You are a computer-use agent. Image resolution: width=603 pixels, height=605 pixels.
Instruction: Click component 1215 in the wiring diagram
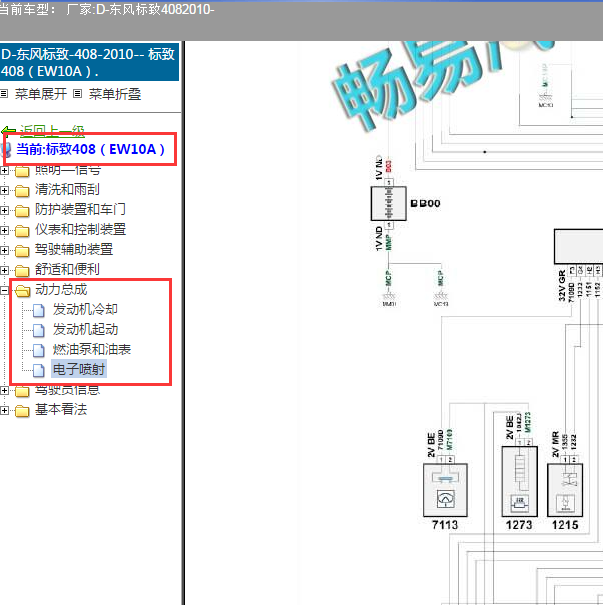coord(565,490)
